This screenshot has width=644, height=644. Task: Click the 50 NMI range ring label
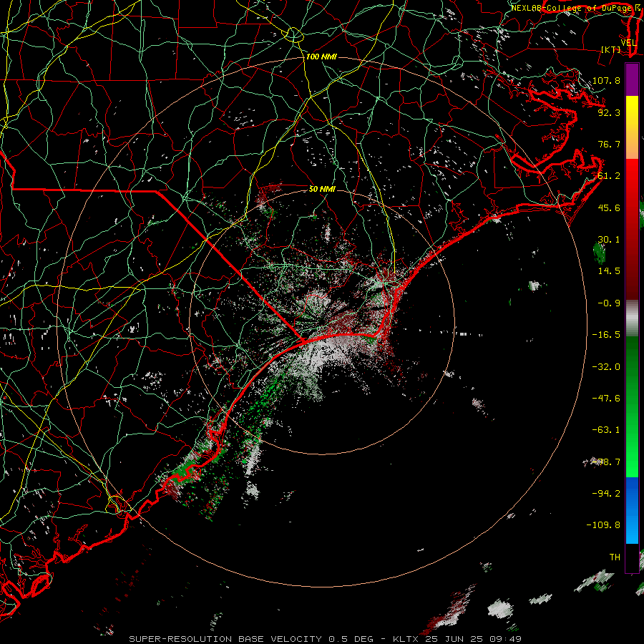[x=322, y=189]
